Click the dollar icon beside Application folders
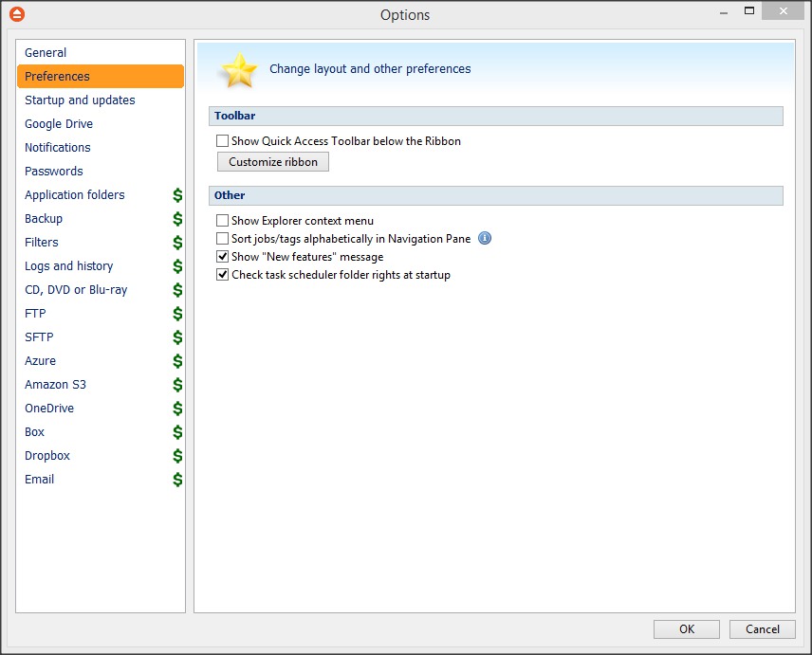This screenshot has height=655, width=812. tap(177, 195)
